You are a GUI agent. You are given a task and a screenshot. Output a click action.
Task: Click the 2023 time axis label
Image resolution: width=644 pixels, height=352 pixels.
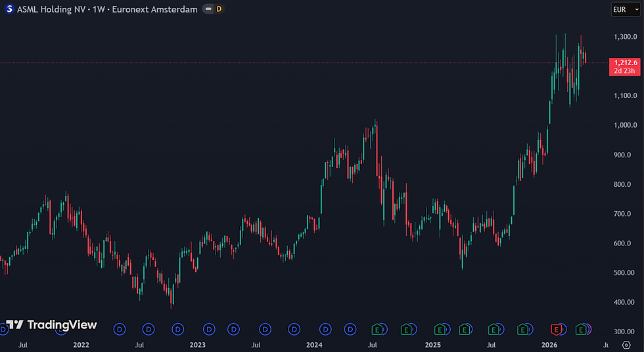pyautogui.click(x=198, y=345)
